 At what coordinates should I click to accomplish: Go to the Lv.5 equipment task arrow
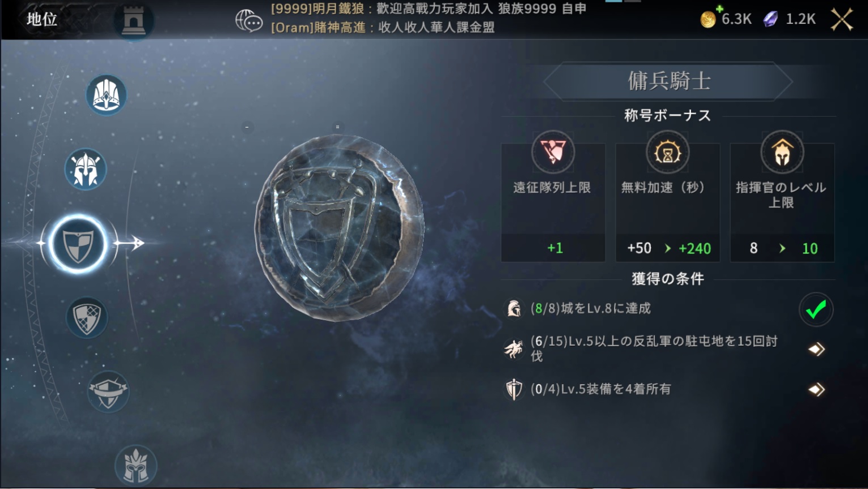coord(816,389)
